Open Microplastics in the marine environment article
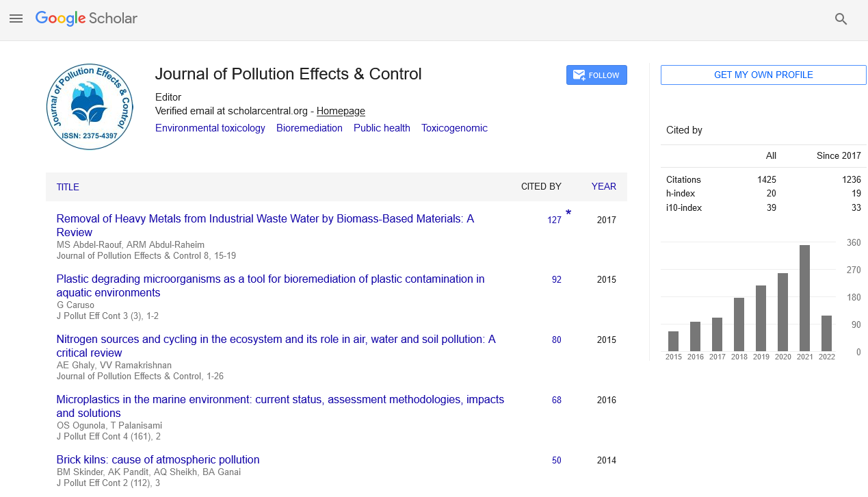The width and height of the screenshot is (868, 497). pyautogui.click(x=280, y=406)
